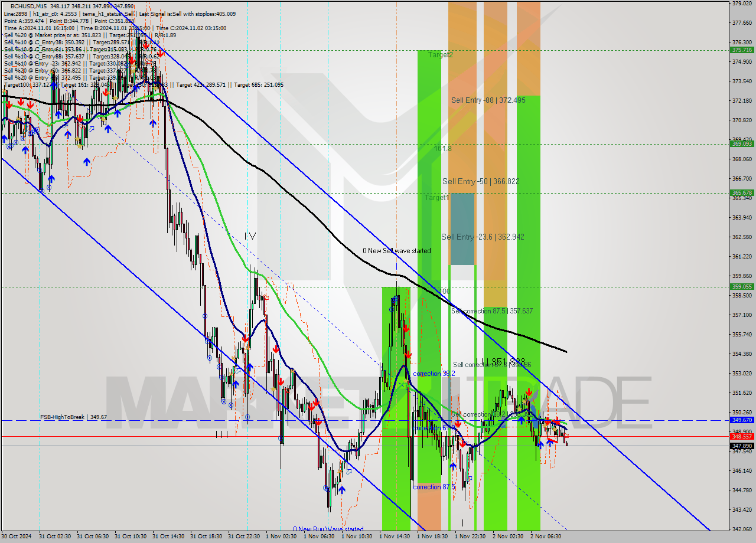756x543 pixels.
Task: Click the 342.060 price scale value
Action: click(742, 529)
